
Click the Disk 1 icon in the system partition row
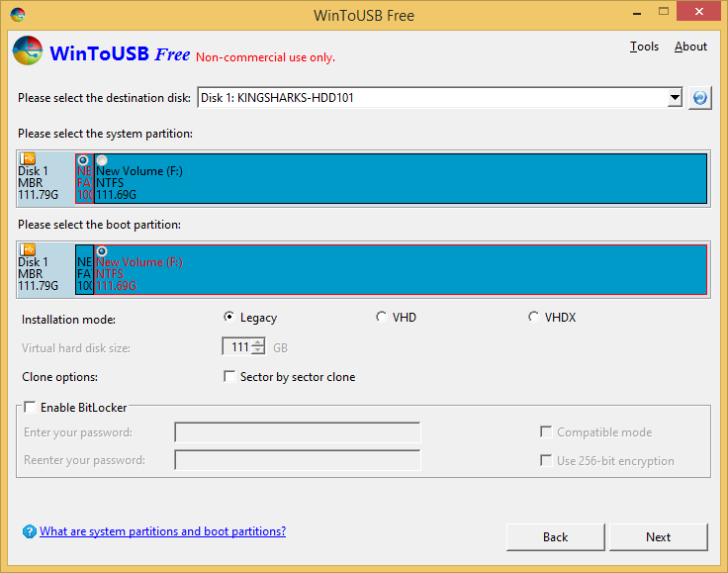pyautogui.click(x=28, y=158)
